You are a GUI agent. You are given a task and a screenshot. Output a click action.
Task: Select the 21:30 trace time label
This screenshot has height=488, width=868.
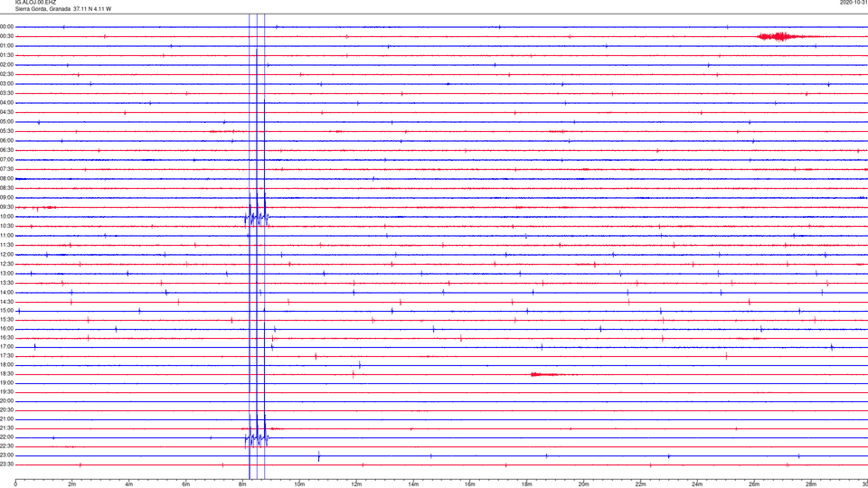coord(6,427)
